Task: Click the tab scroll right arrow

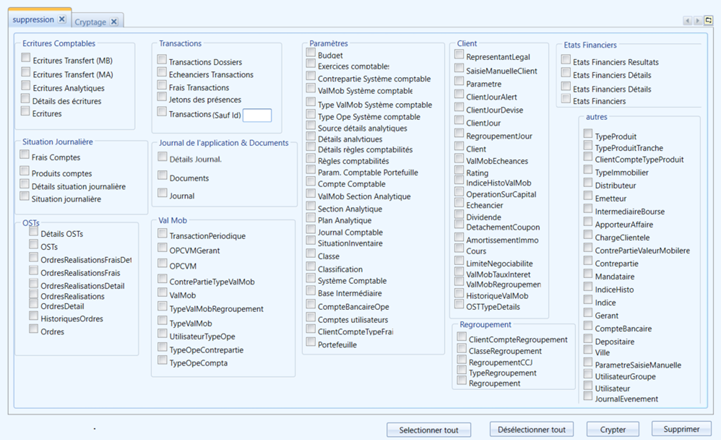Action: (x=698, y=21)
